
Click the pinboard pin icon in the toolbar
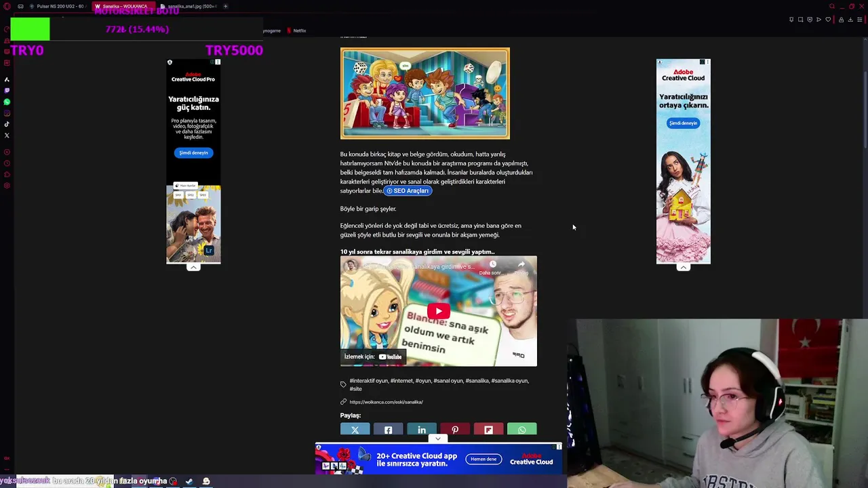791,20
